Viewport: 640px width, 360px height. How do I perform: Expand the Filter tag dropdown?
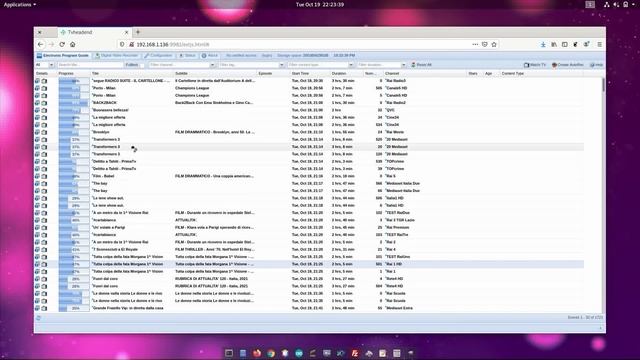[281, 65]
